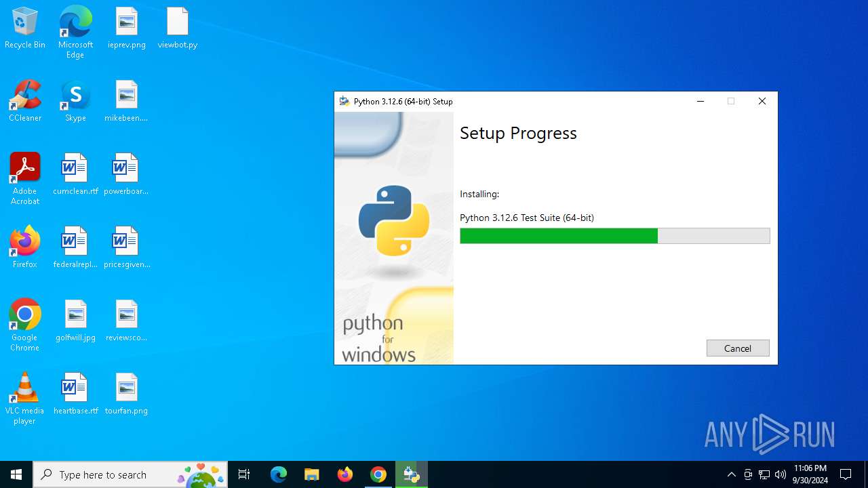868x488 pixels.
Task: Click the Python icon in setup title bar
Action: point(344,102)
